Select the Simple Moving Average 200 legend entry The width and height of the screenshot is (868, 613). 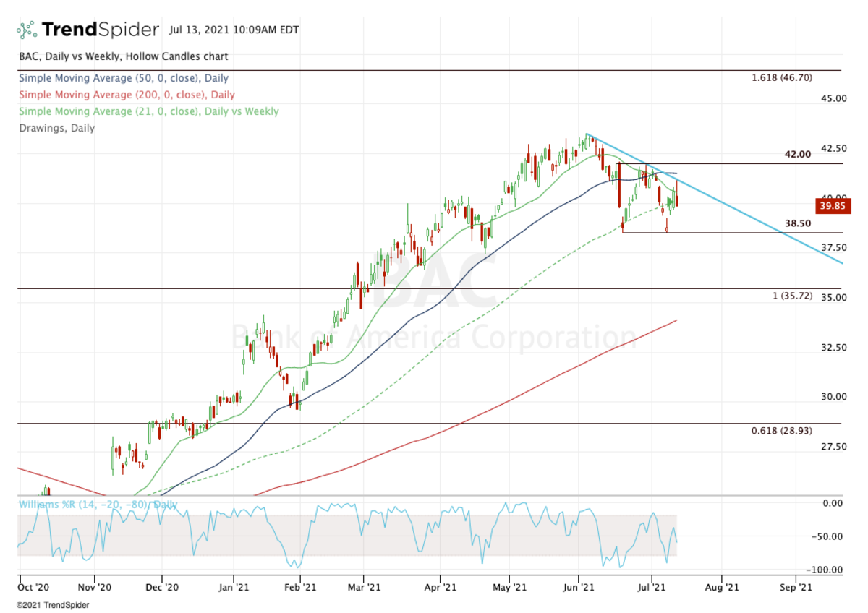127,95
